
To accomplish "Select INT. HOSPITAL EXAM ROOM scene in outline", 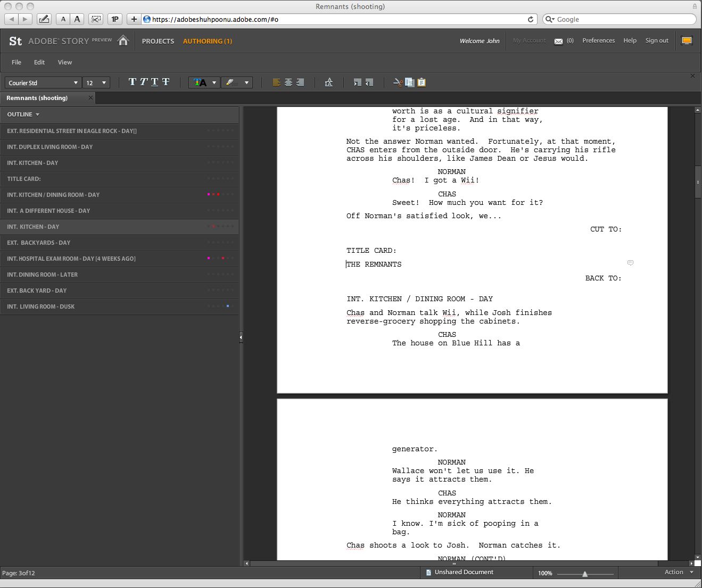I will click(71, 259).
